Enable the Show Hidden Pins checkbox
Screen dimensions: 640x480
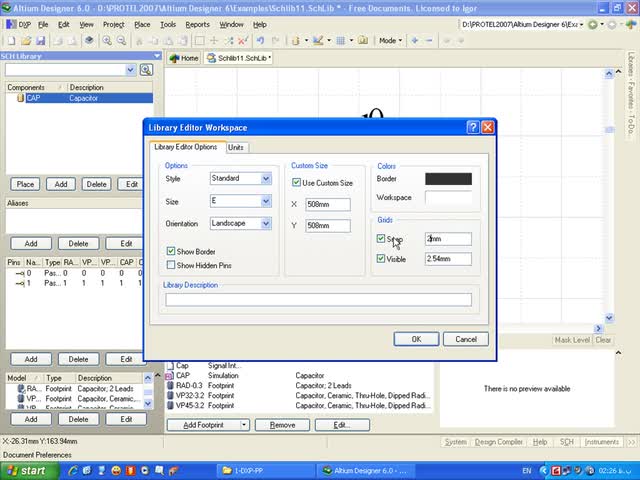click(x=172, y=266)
